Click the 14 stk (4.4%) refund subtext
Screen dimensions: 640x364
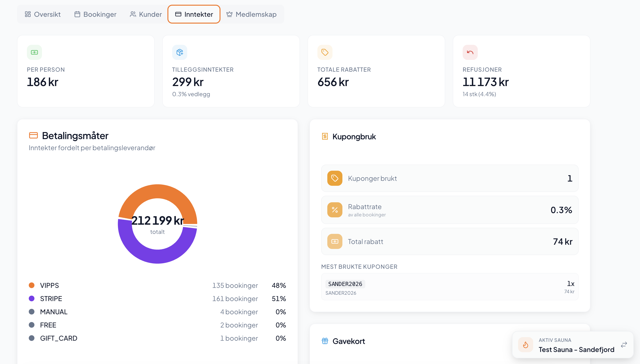[479, 94]
